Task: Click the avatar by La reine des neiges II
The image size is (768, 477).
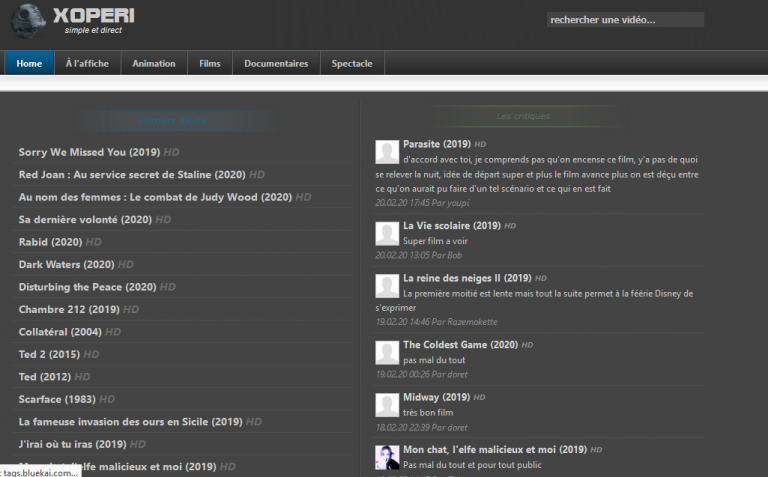Action: (387, 286)
